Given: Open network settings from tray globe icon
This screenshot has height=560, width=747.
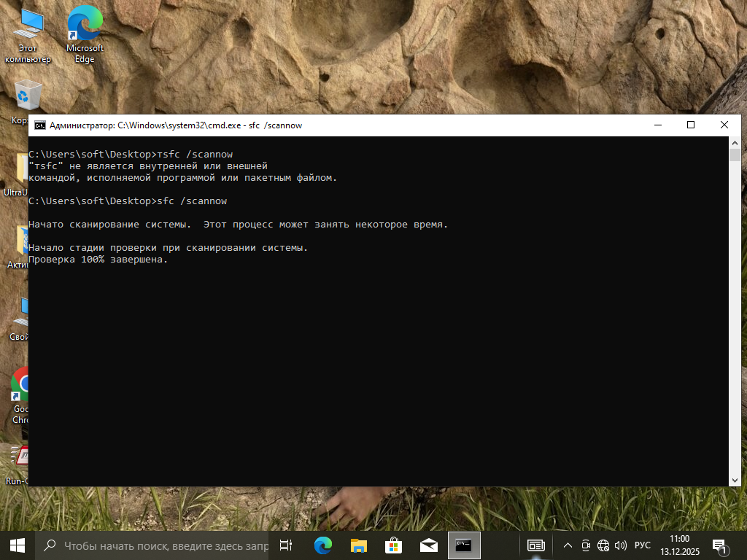Looking at the screenshot, I should coord(603,545).
